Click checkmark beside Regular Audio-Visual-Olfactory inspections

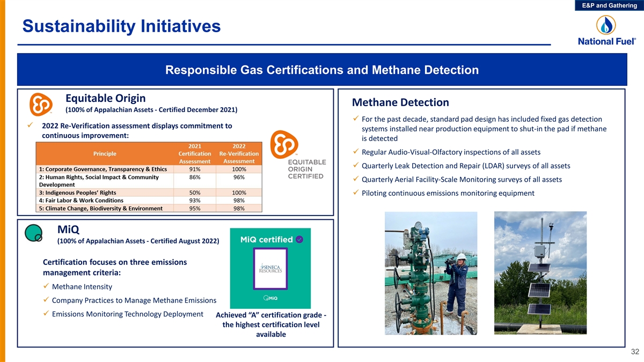coord(356,151)
